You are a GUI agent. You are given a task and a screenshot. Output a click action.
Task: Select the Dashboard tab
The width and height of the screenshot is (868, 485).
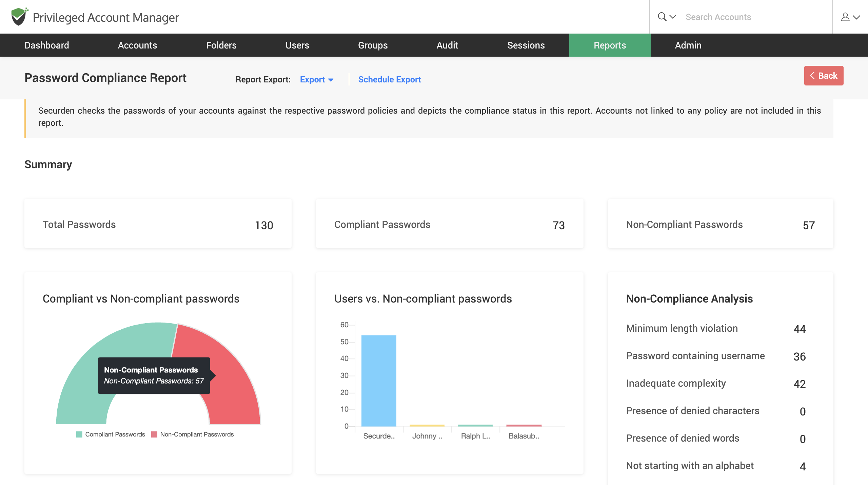click(x=46, y=45)
